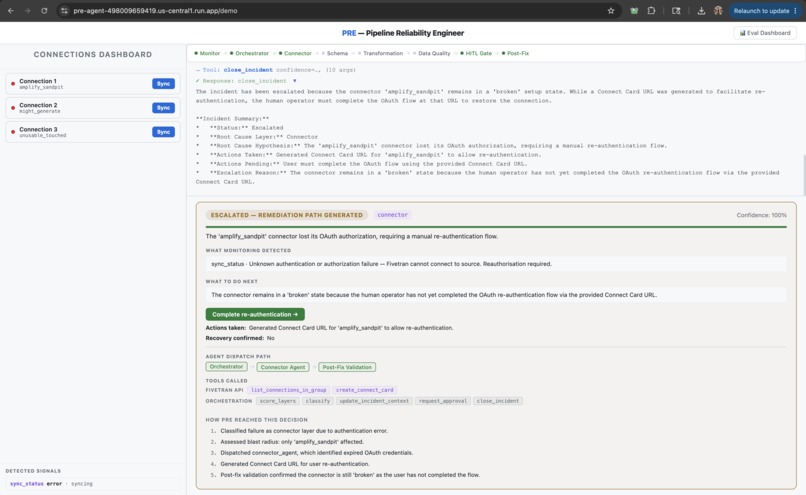
Task: Select the Connection 2 row
Action: tap(93, 108)
